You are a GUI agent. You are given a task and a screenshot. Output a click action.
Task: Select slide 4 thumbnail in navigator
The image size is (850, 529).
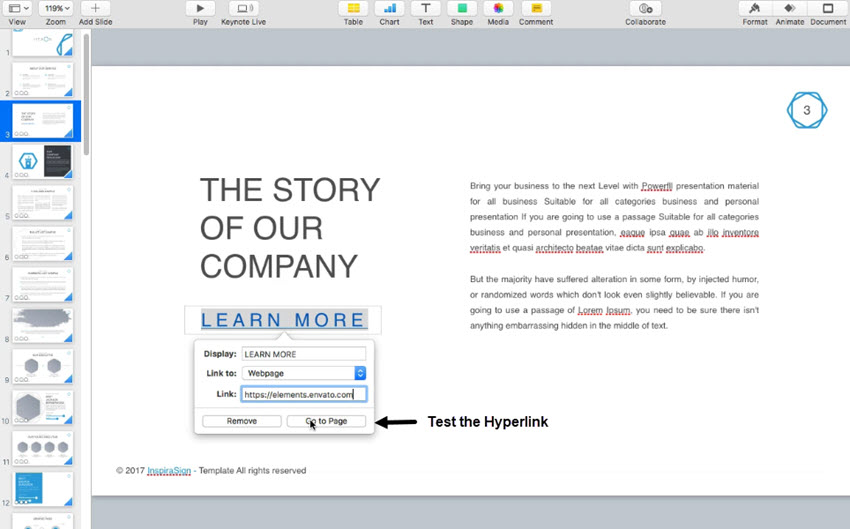coord(42,160)
